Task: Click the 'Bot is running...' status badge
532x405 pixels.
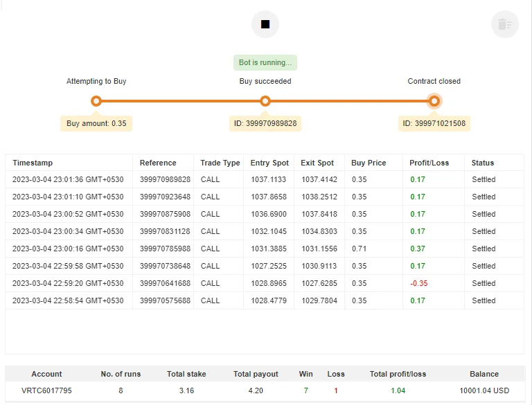Action: click(265, 62)
